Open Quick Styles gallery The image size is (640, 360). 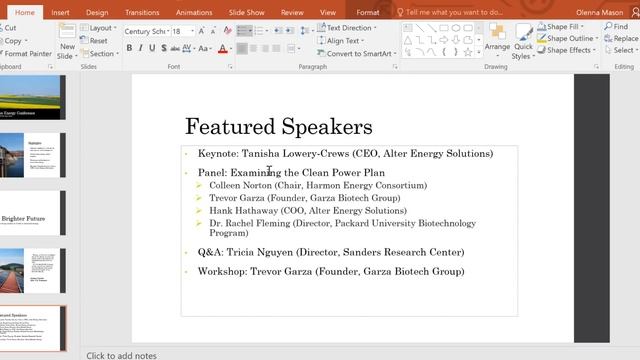(x=524, y=41)
